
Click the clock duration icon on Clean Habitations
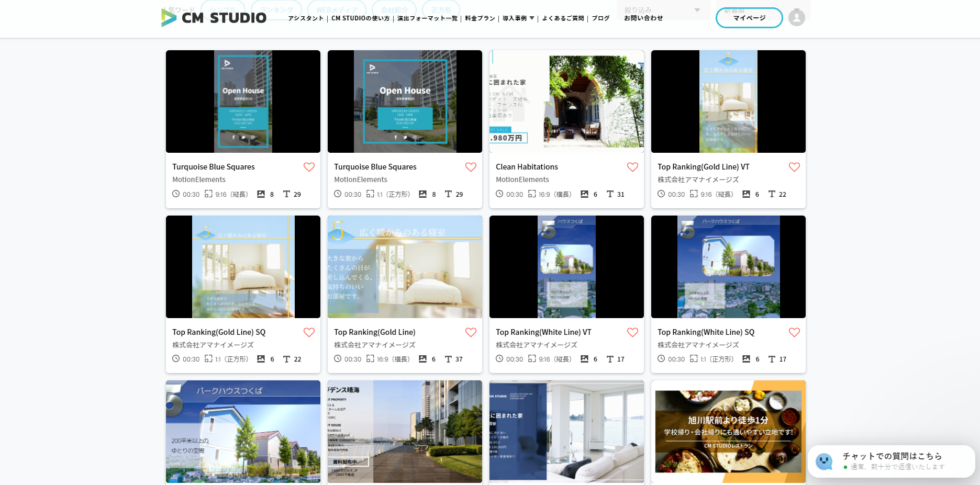point(500,194)
